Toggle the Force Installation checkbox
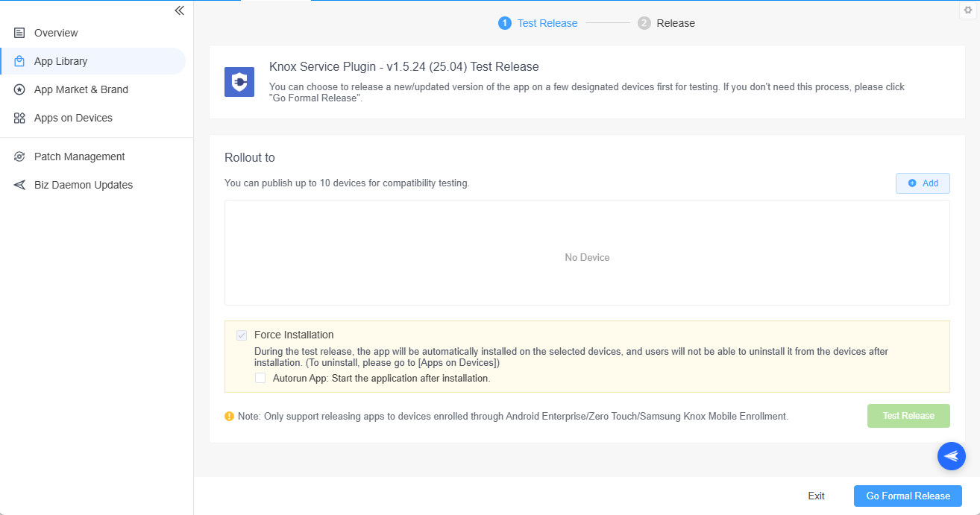Viewport: 980px width, 515px height. [x=242, y=335]
